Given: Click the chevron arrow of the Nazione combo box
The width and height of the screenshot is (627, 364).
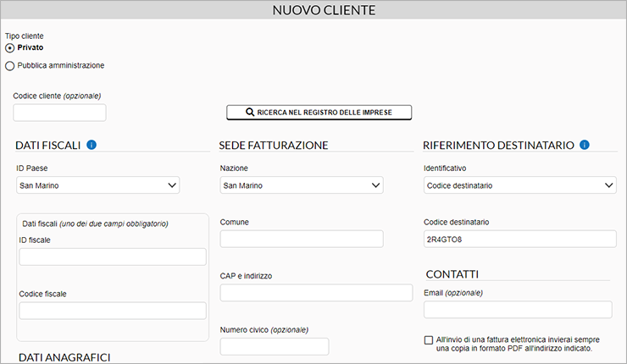Looking at the screenshot, I should pyautogui.click(x=375, y=185).
